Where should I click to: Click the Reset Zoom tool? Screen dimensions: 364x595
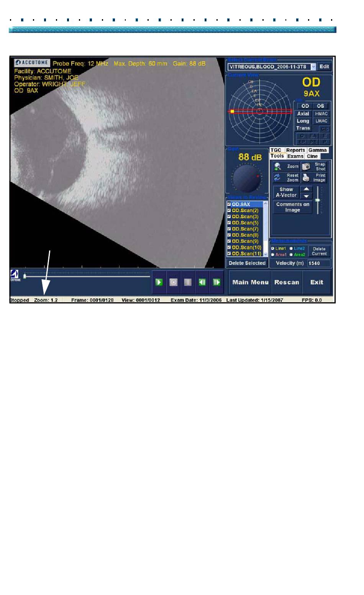click(286, 178)
